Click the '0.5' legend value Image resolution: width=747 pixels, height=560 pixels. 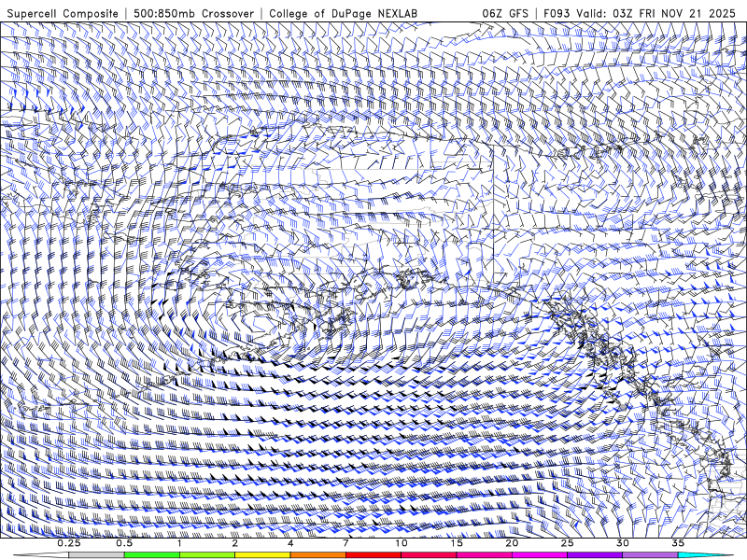pos(124,543)
